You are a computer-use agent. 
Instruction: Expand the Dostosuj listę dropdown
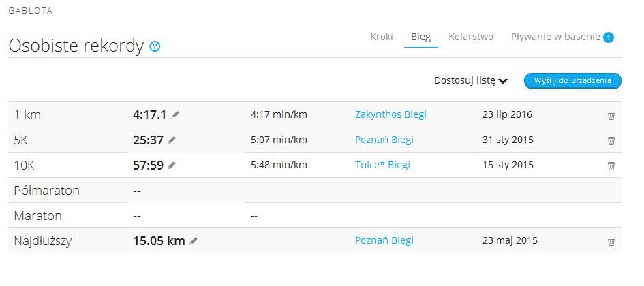click(x=471, y=80)
